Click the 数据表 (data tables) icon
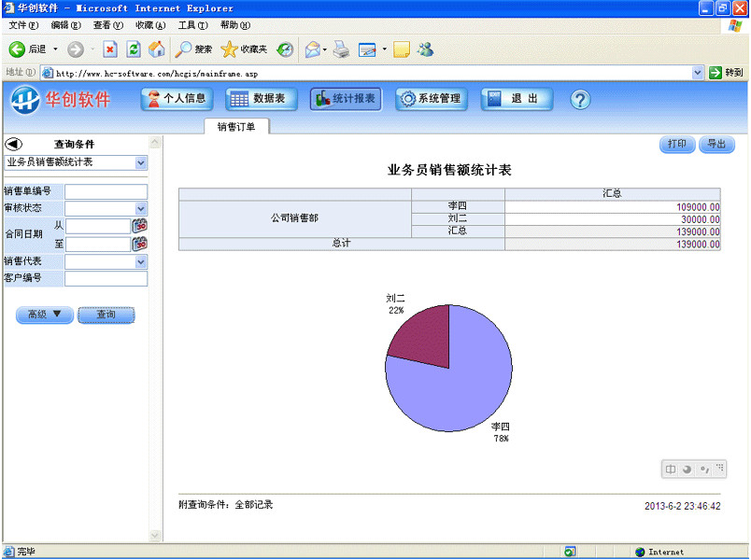The height and width of the screenshot is (560, 751). [x=262, y=98]
